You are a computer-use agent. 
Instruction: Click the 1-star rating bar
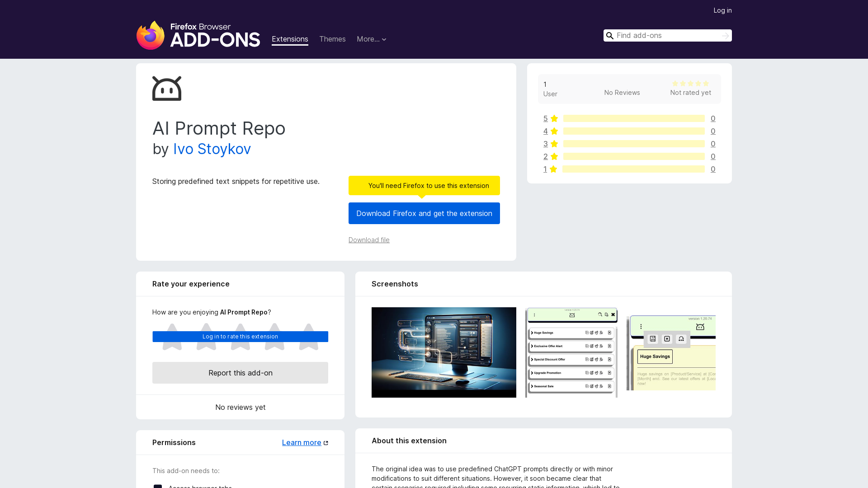tap(633, 169)
